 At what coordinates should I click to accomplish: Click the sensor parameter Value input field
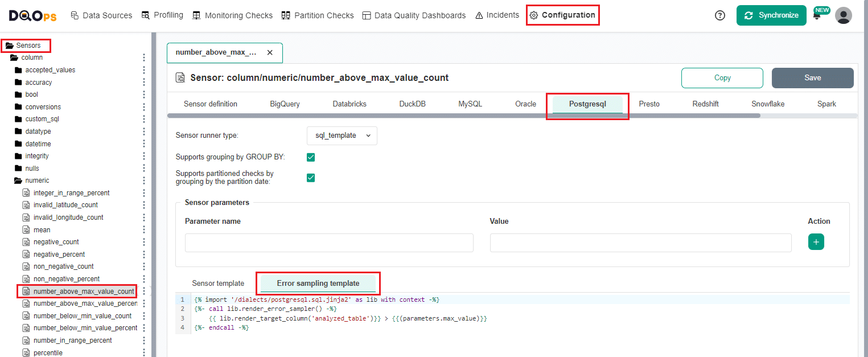[640, 243]
